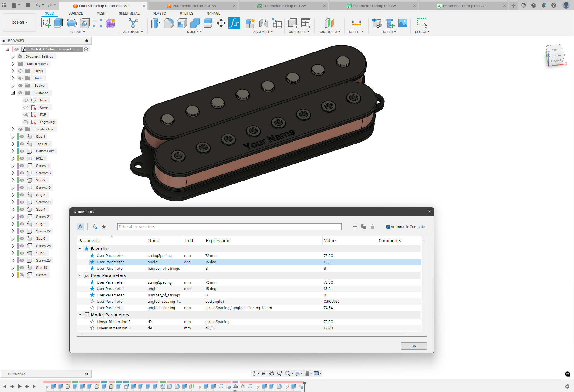Viewport: 574px width, 392px height.
Task: Select the Insert Derive tool
Action: point(376,23)
